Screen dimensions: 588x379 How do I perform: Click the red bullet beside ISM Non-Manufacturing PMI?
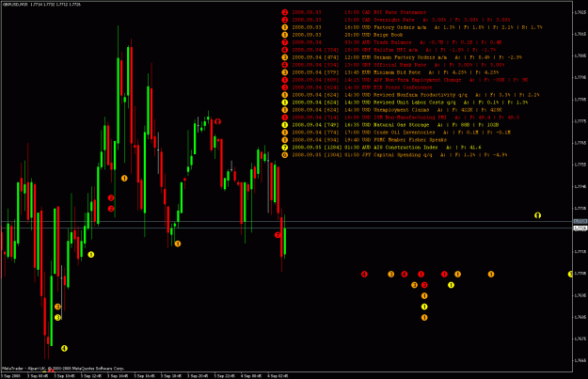285,118
